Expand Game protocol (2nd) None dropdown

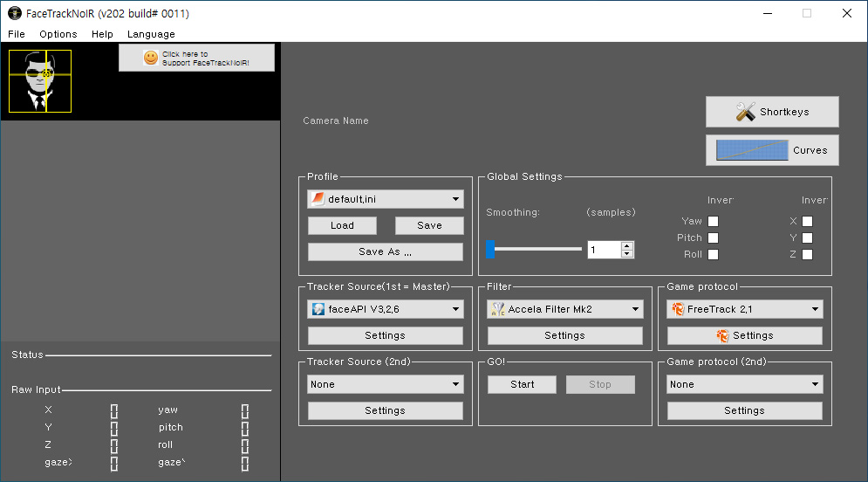pos(744,384)
